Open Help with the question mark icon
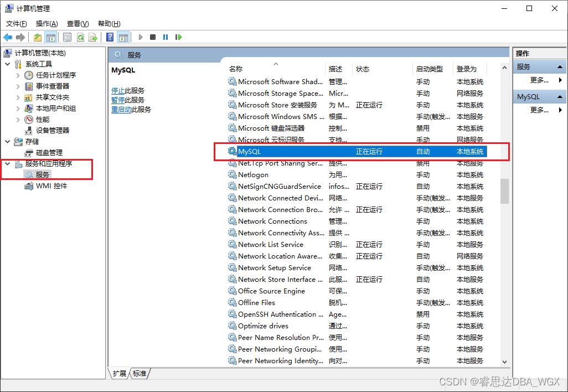 110,37
